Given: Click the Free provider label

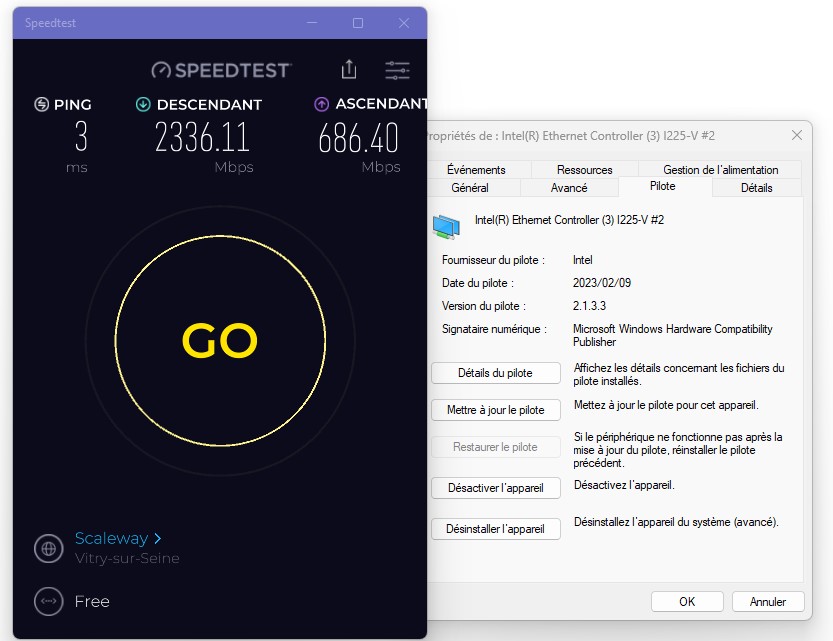Looking at the screenshot, I should tap(92, 601).
